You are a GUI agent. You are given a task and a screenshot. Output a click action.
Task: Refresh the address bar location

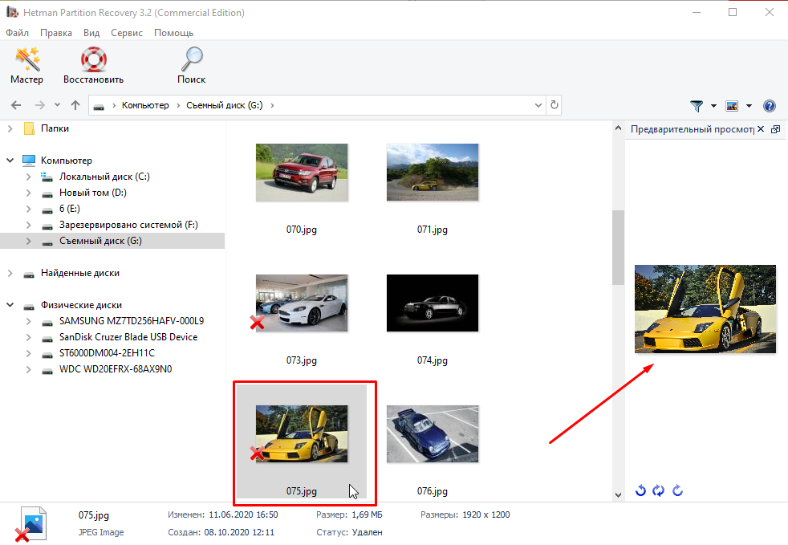554,105
